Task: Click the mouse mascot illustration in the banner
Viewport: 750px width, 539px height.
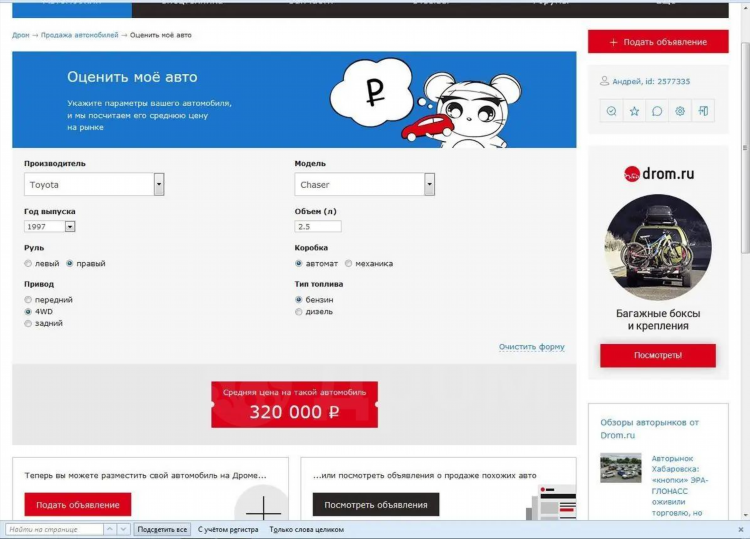Action: [466, 110]
